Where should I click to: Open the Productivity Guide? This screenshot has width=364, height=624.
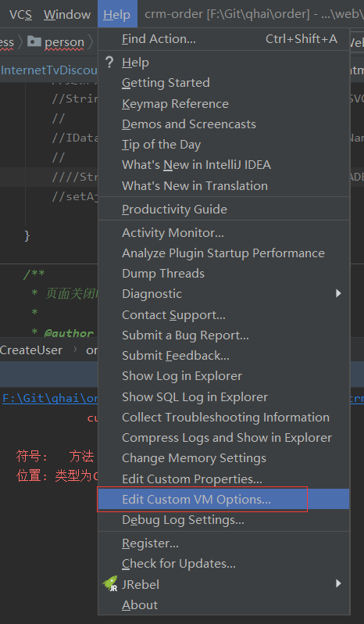point(223,210)
